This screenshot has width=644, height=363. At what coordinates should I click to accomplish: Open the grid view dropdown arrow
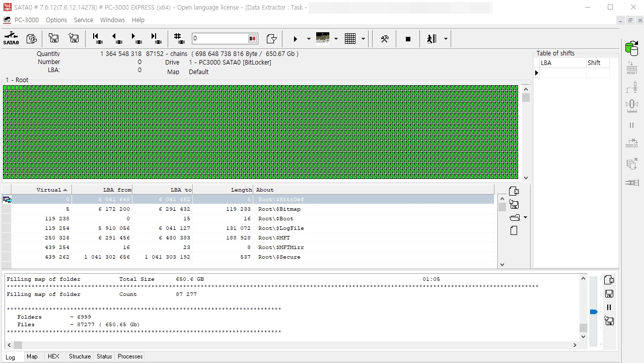click(x=363, y=39)
